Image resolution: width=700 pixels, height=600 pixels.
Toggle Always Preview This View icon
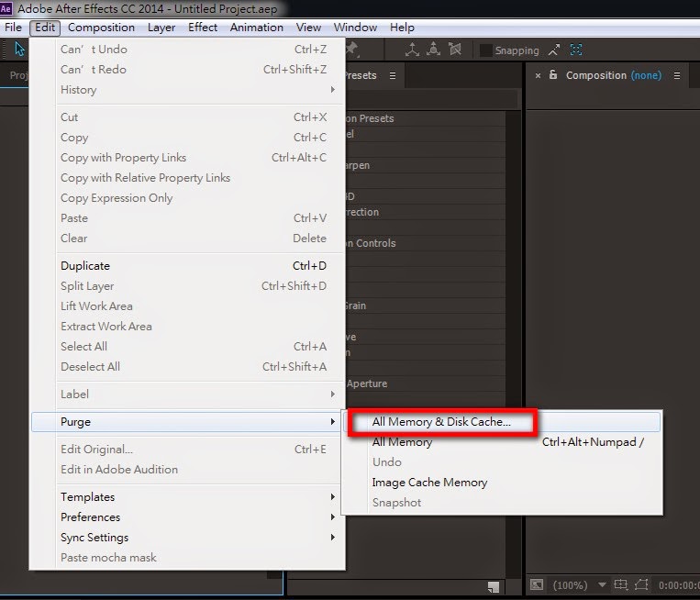536,583
